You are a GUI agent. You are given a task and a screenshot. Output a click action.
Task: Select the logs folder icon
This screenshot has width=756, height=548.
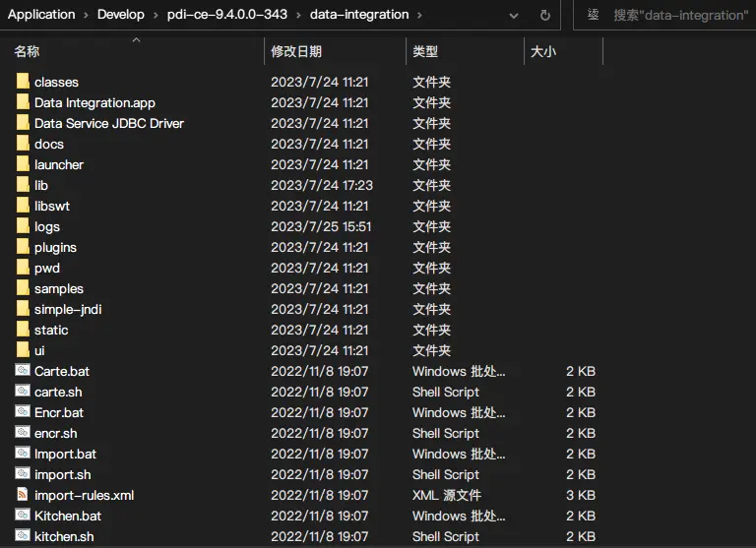click(23, 225)
